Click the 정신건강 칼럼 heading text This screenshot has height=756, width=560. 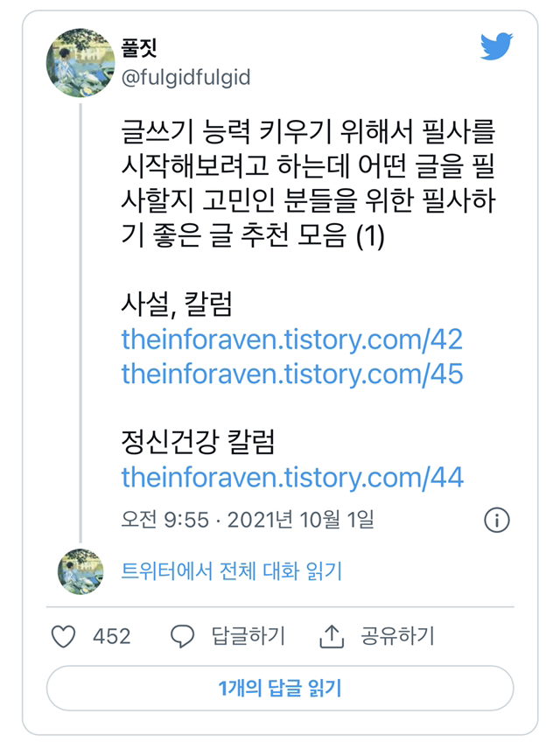198,442
